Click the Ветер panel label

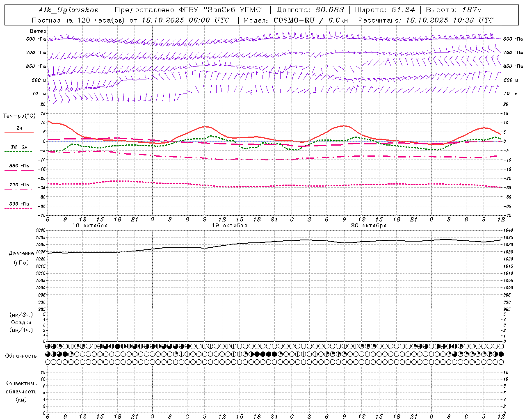tap(38, 31)
